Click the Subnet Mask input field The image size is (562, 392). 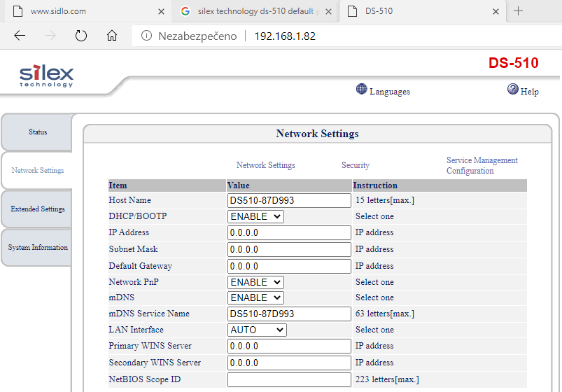pyautogui.click(x=289, y=249)
